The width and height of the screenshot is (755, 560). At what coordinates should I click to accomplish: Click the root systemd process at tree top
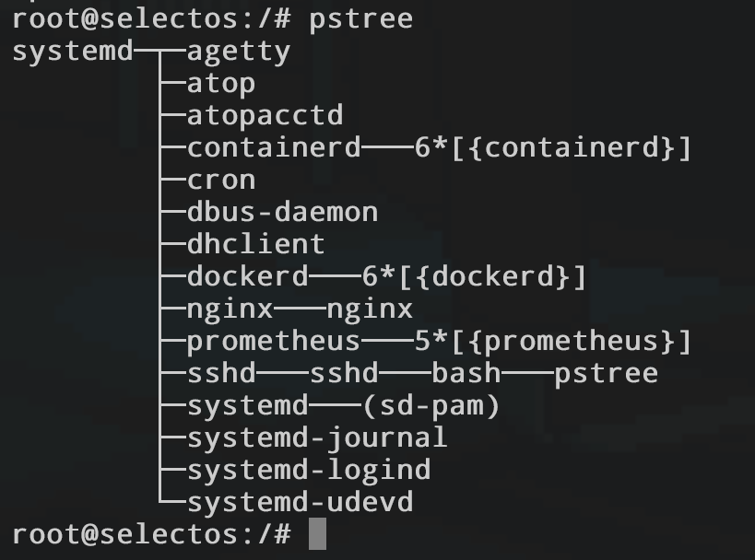click(73, 51)
